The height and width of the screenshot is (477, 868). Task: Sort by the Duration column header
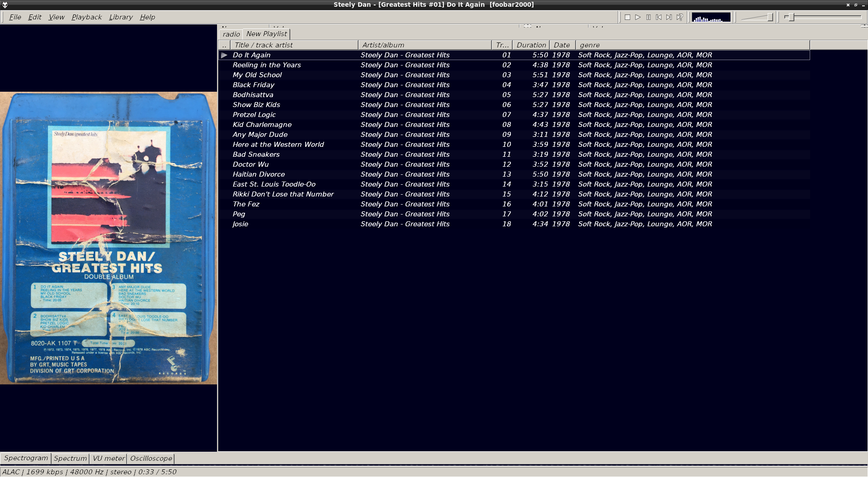tap(531, 45)
